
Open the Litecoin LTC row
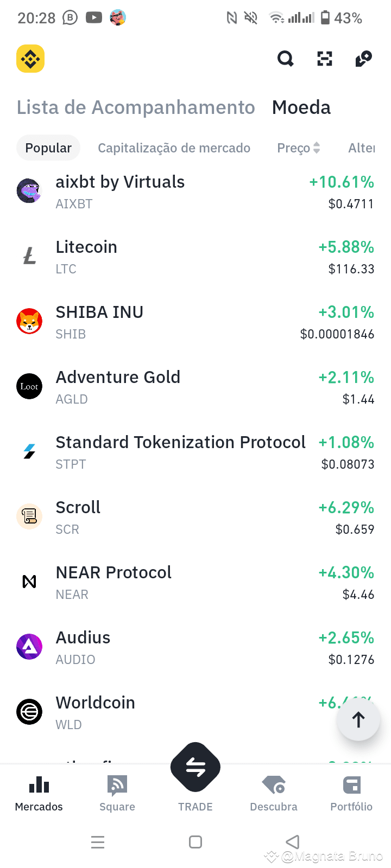(x=195, y=257)
